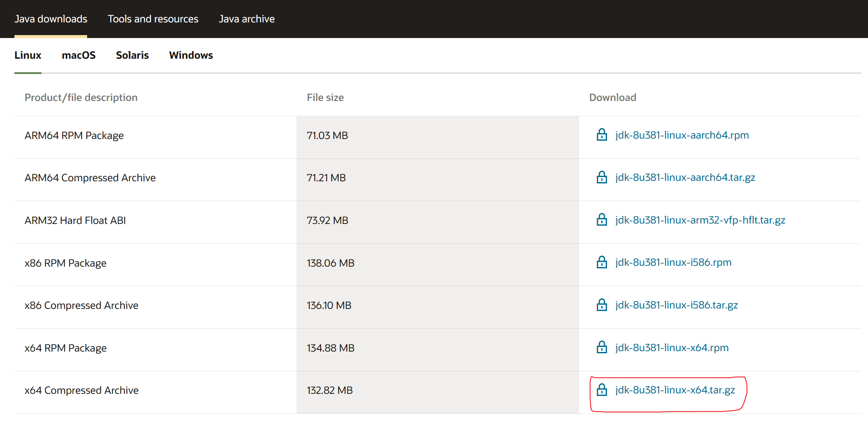This screenshot has width=868, height=423.
Task: Click lock icon beside jdk-8u381-linux-x64.tar.gz
Action: click(x=602, y=390)
